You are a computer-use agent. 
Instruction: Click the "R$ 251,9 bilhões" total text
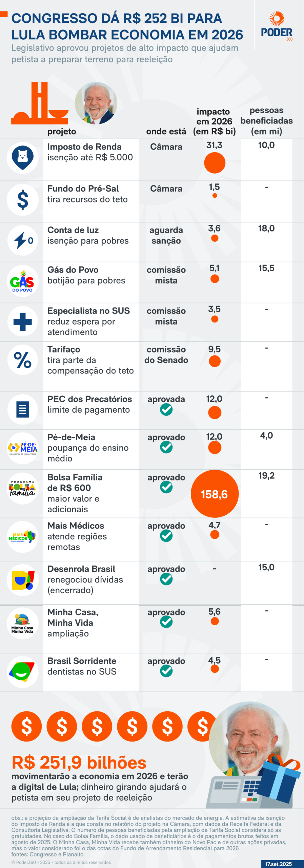(79, 763)
